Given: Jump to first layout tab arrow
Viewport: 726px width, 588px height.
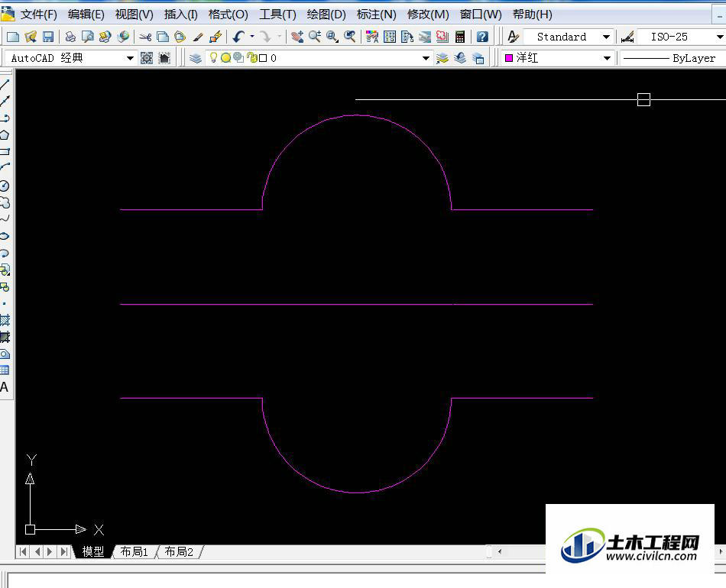Looking at the screenshot, I should pyautogui.click(x=23, y=551).
